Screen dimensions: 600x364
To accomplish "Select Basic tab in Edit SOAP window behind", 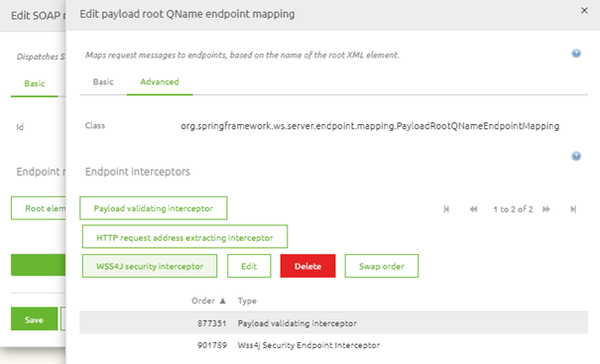I will pyautogui.click(x=35, y=83).
